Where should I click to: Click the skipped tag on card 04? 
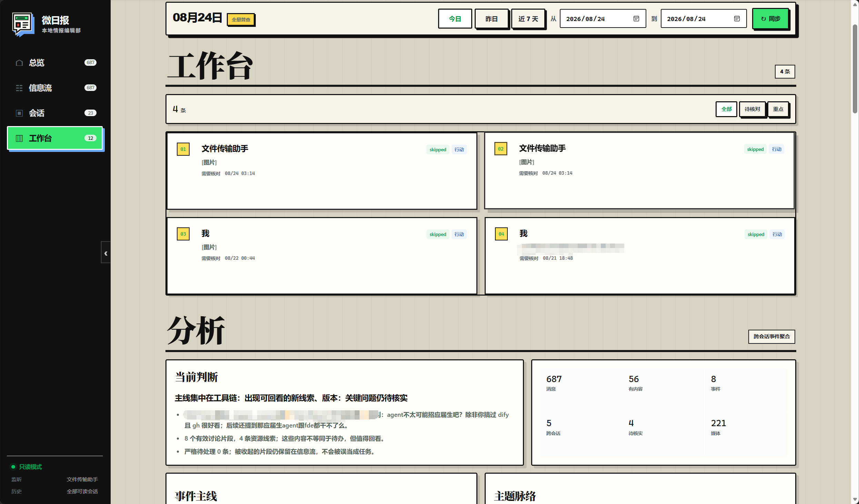pyautogui.click(x=756, y=234)
